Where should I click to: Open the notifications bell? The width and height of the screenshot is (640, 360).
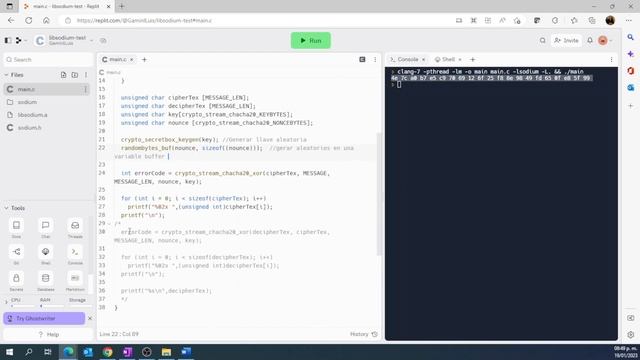coord(590,40)
